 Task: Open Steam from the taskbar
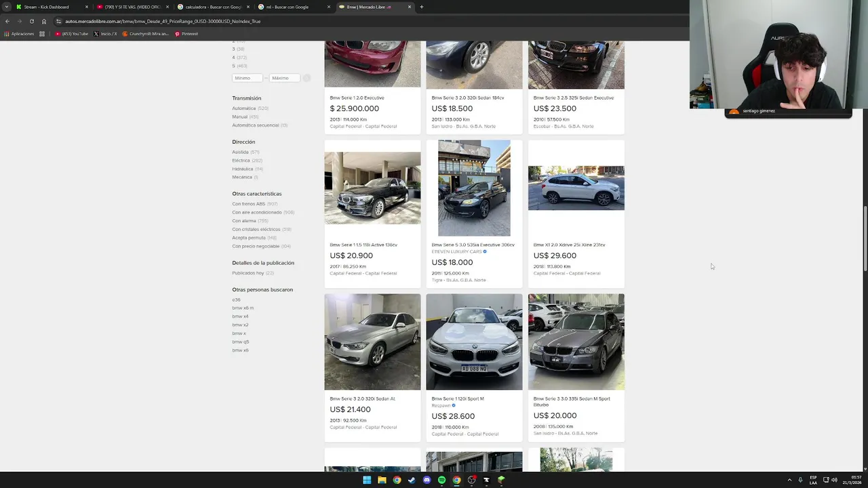click(412, 480)
